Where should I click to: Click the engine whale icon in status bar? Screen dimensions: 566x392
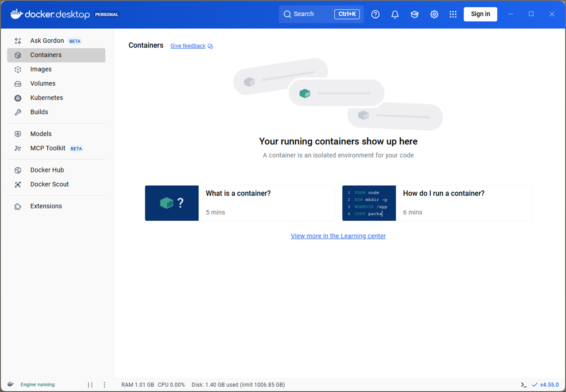(x=10, y=384)
